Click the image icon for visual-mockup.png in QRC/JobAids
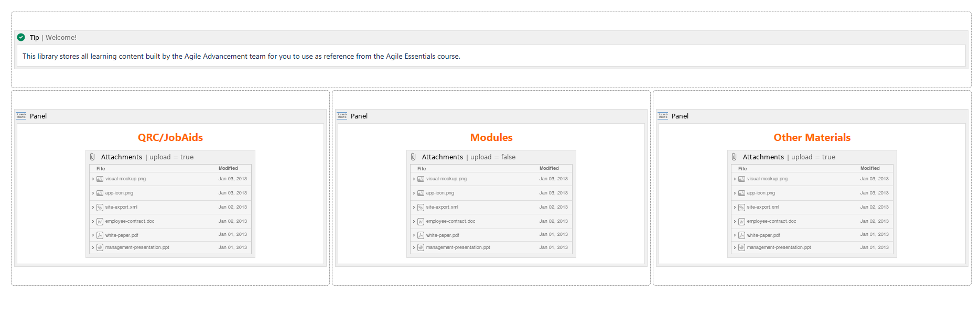The image size is (980, 315). (100, 179)
